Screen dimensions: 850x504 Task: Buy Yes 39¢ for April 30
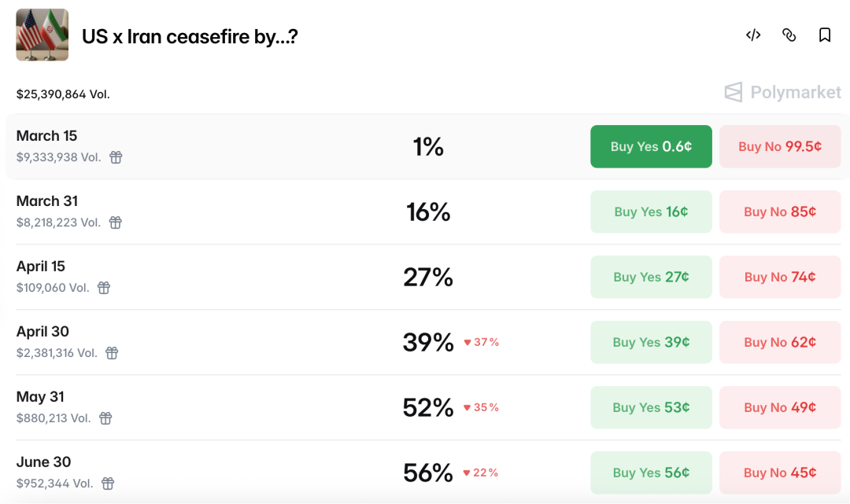651,342
